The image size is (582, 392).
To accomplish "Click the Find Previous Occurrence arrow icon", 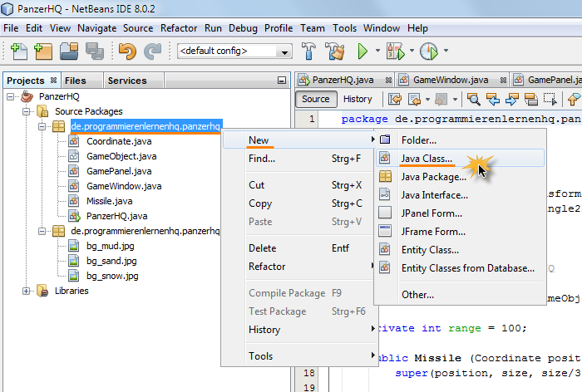I will pyautogui.click(x=493, y=99).
